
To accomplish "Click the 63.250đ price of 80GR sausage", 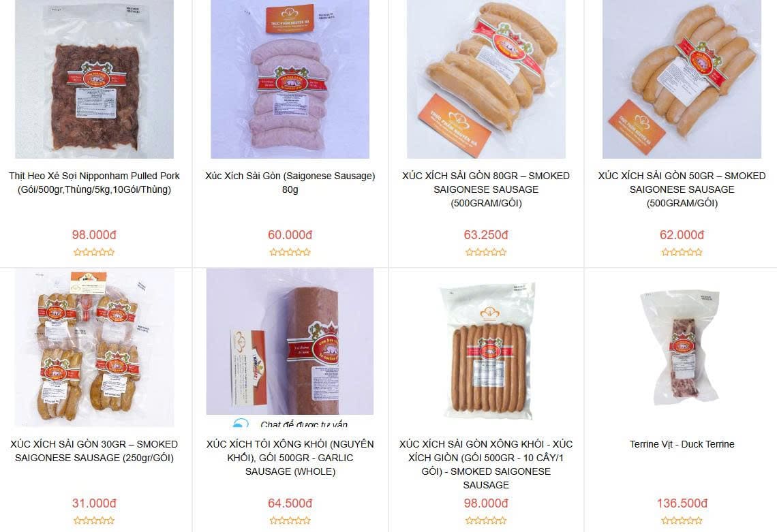I will click(486, 235).
